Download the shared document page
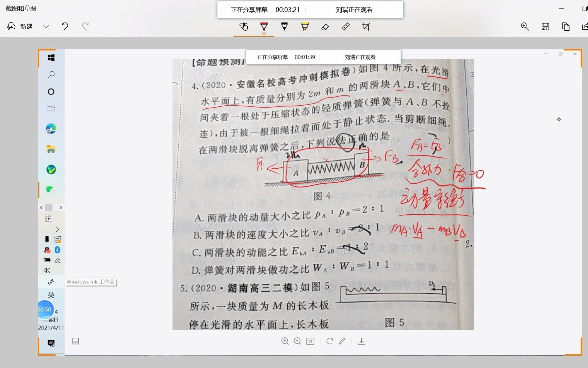This screenshot has width=588, height=368. coord(361,341)
